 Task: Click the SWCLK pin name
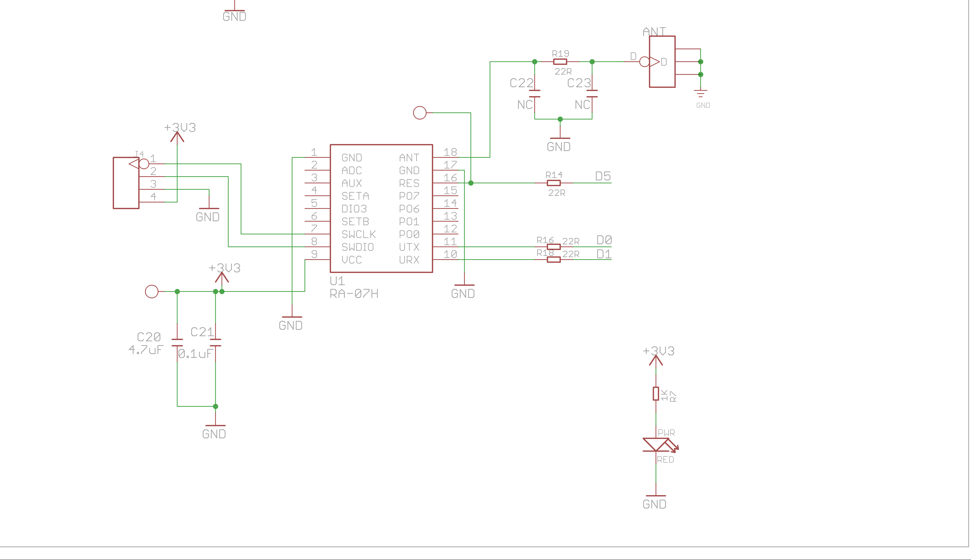(359, 234)
